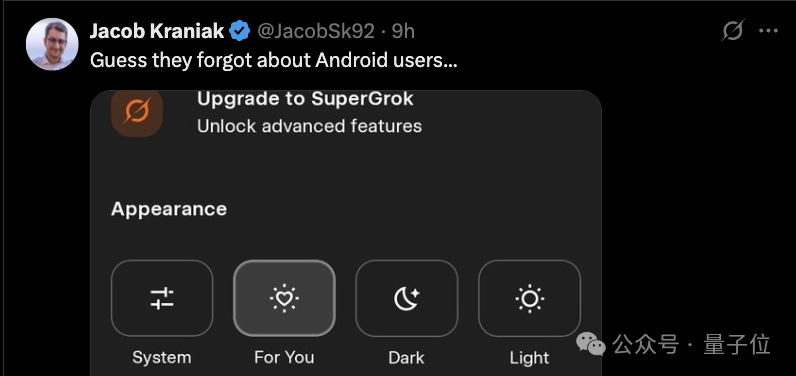Choose the System sliders icon tile
The width and height of the screenshot is (796, 376).
[162, 298]
